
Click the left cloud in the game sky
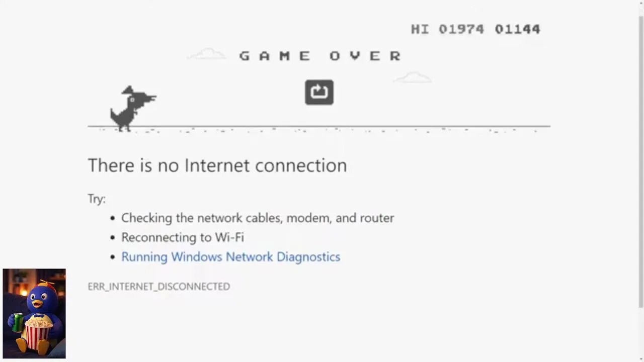click(206, 54)
